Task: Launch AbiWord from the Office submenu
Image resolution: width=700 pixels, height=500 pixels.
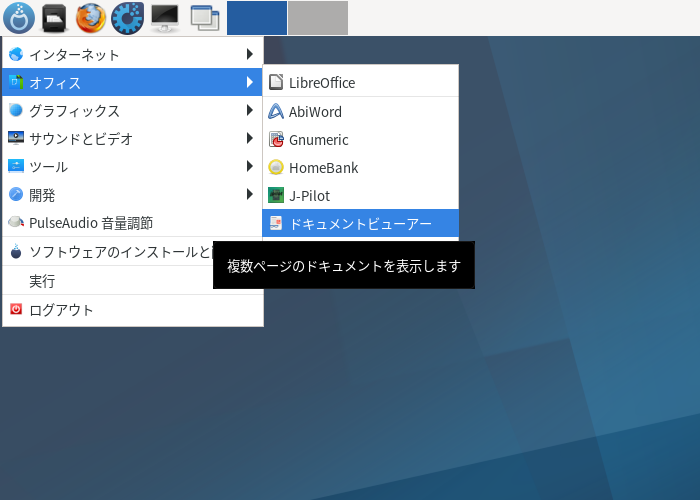Action: 361,111
